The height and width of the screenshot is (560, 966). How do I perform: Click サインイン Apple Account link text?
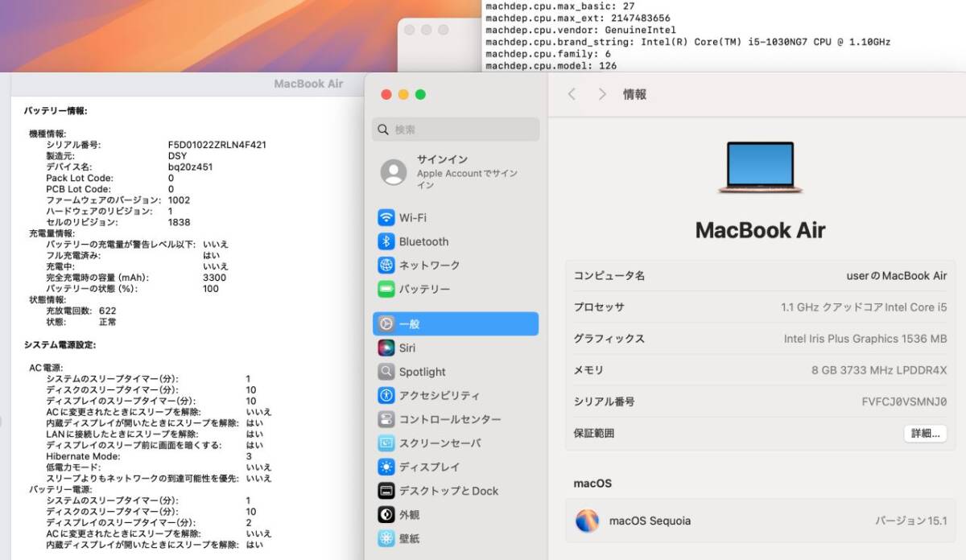[x=467, y=172]
